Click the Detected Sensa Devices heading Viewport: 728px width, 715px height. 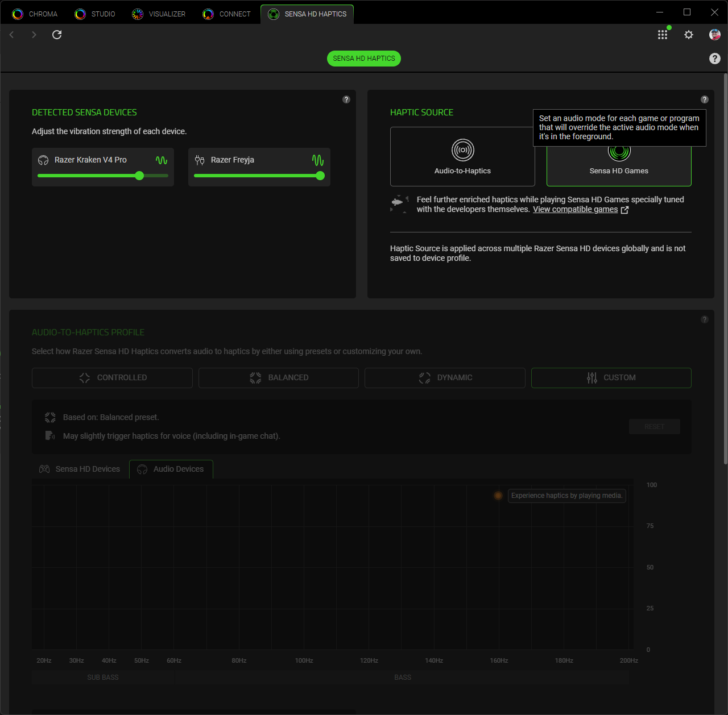84,113
